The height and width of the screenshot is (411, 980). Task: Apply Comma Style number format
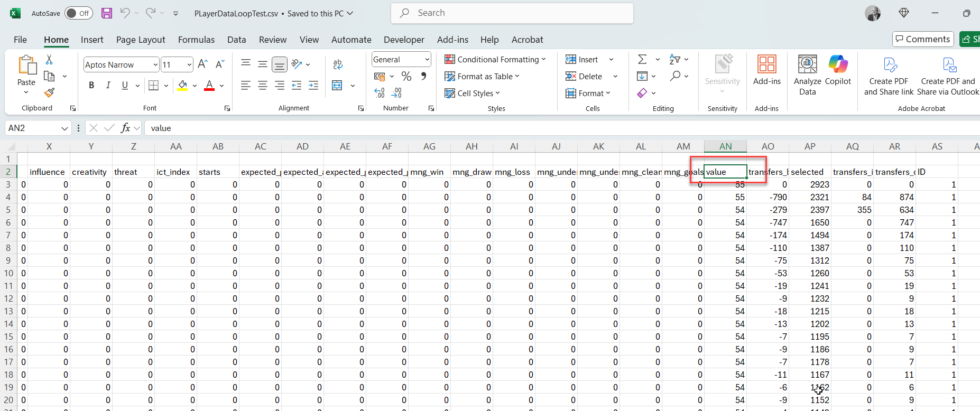click(x=423, y=76)
